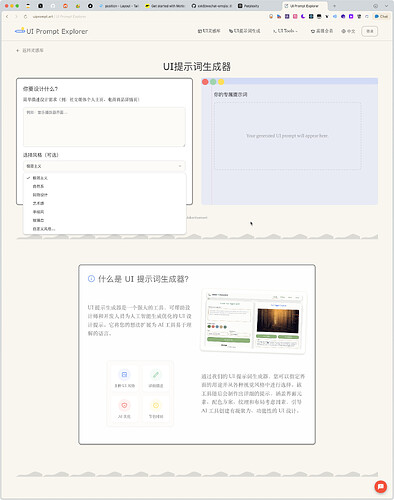Image resolution: width=394 pixels, height=500 pixels.
Task: Click the 登录 login button
Action: (370, 31)
